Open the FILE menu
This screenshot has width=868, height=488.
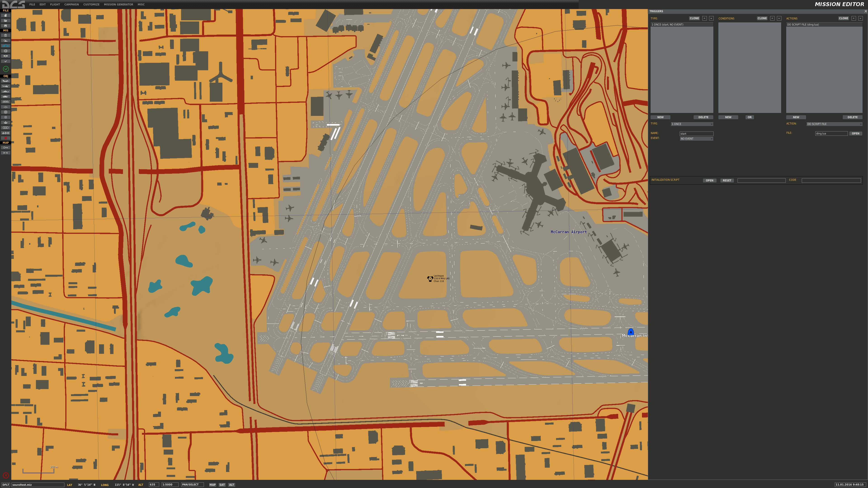pos(32,4)
